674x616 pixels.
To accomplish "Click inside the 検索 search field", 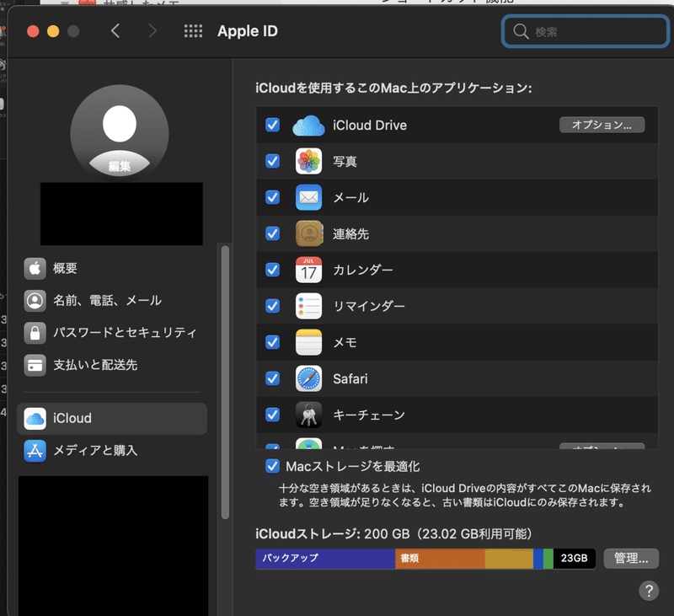I will click(x=585, y=31).
